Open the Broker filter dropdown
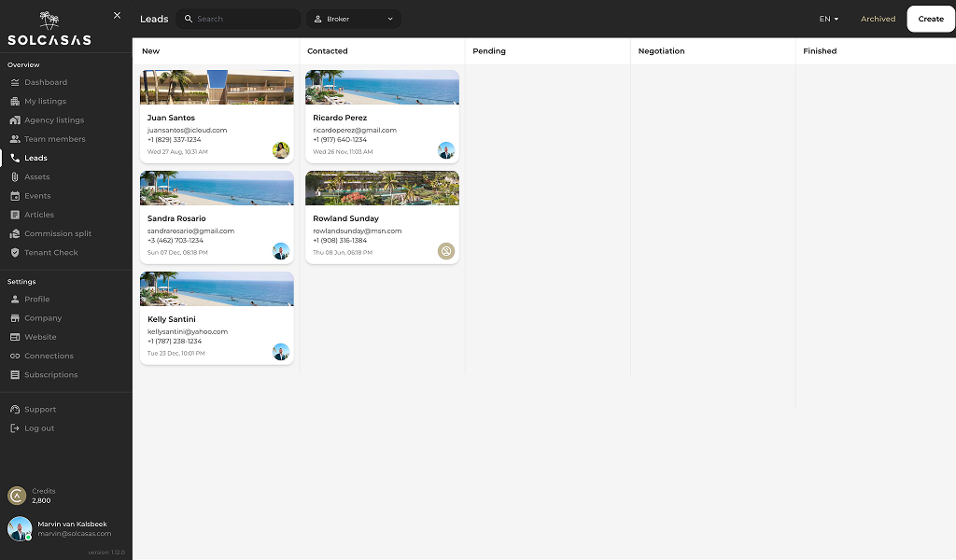This screenshot has height=560, width=956. point(353,18)
